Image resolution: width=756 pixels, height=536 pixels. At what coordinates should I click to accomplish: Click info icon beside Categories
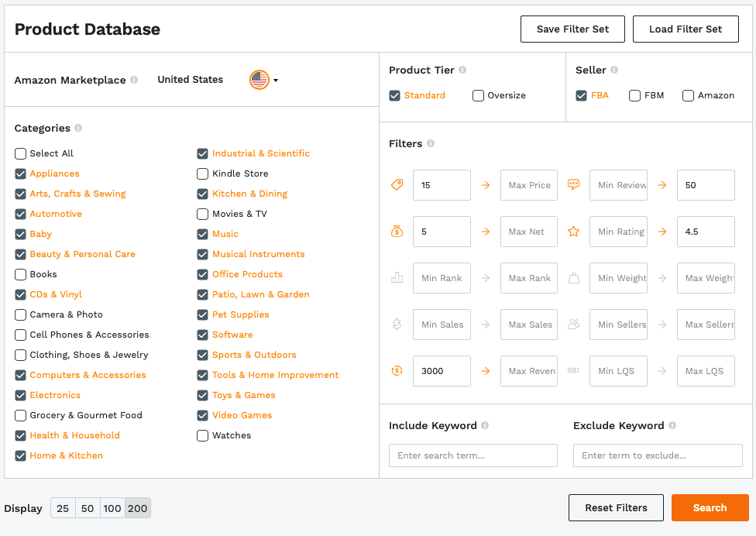[78, 128]
